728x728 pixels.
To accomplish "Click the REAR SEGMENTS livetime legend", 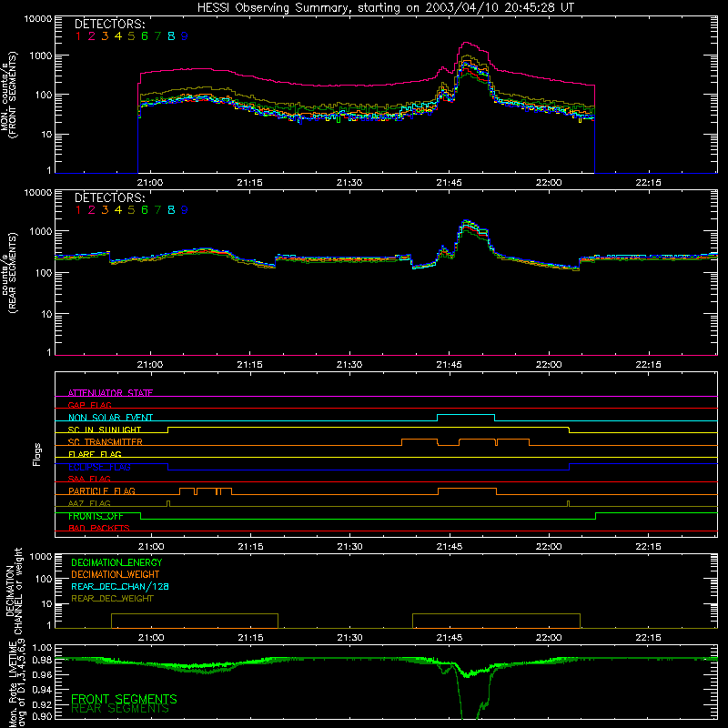I will coord(120,709).
